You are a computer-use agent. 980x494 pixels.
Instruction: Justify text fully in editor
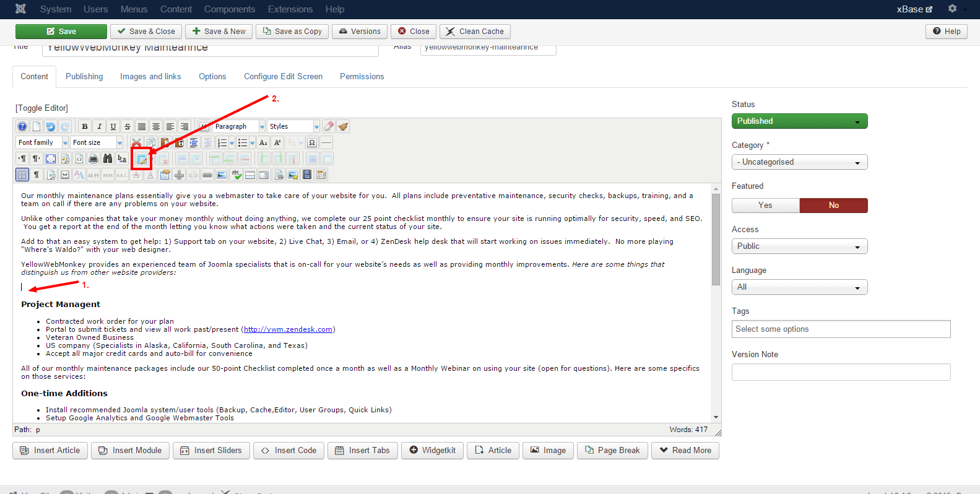tap(142, 126)
